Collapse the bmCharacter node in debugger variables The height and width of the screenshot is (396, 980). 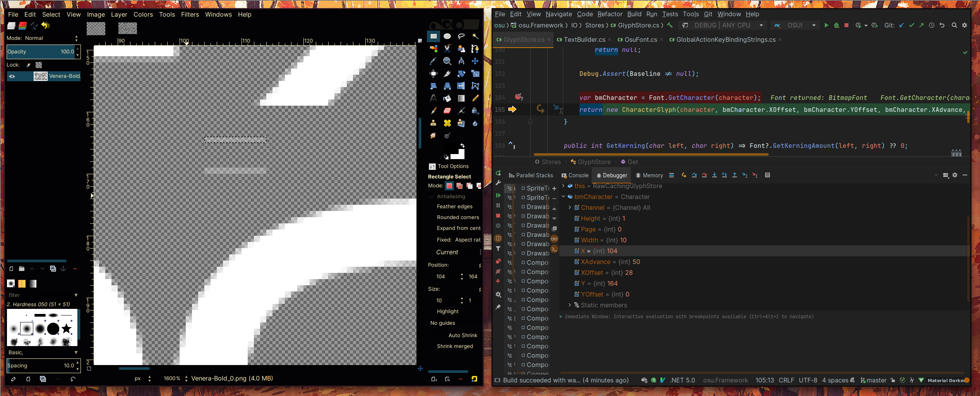[x=564, y=197]
